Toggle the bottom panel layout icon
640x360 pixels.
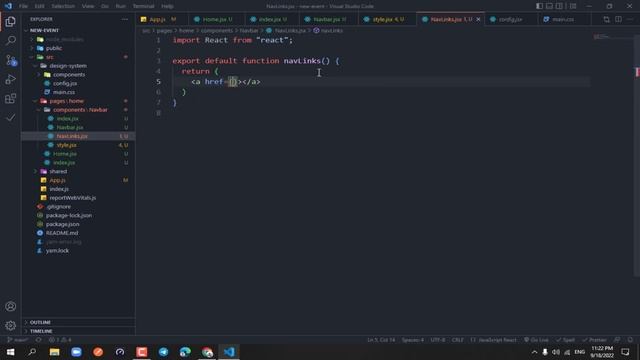pos(549,6)
